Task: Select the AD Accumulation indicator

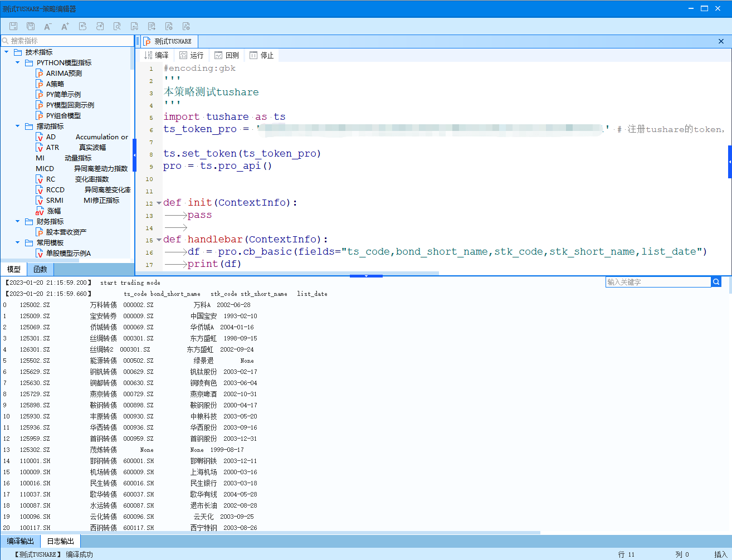Action: [82, 137]
